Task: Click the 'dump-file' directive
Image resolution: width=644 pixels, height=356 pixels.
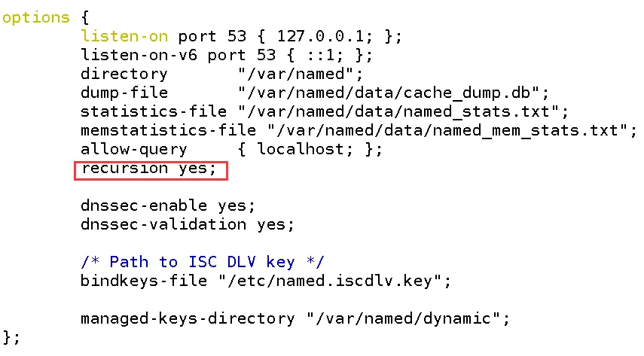Action: point(124,93)
